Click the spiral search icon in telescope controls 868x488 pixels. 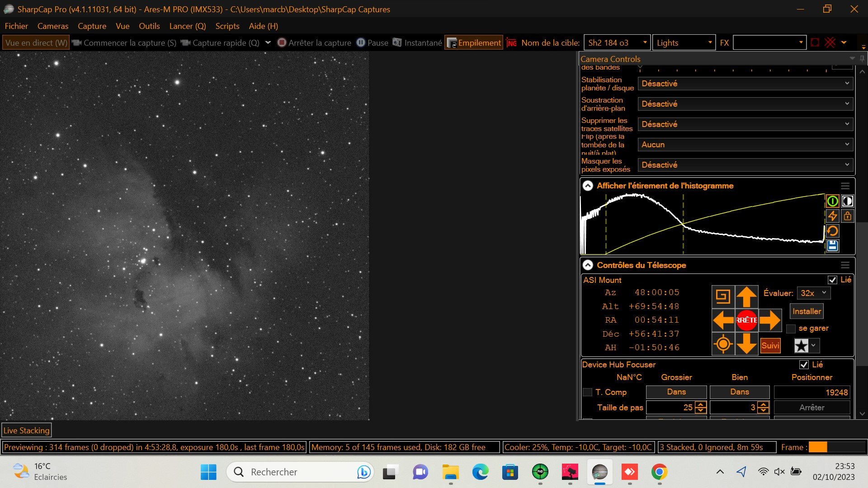tap(723, 296)
